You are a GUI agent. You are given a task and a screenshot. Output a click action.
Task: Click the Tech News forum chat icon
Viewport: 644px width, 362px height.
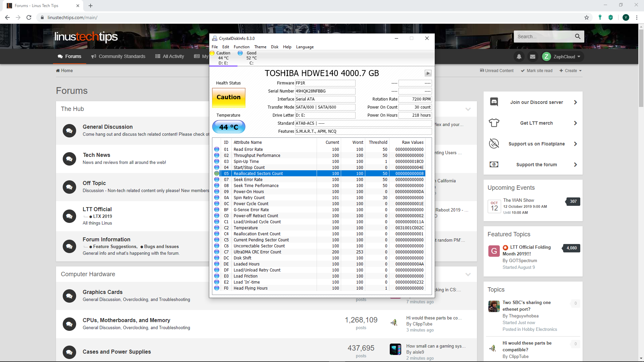[x=69, y=159]
